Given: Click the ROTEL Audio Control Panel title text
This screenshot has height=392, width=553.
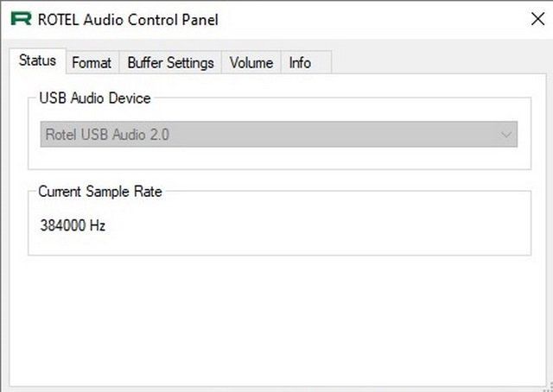Looking at the screenshot, I should pos(128,20).
